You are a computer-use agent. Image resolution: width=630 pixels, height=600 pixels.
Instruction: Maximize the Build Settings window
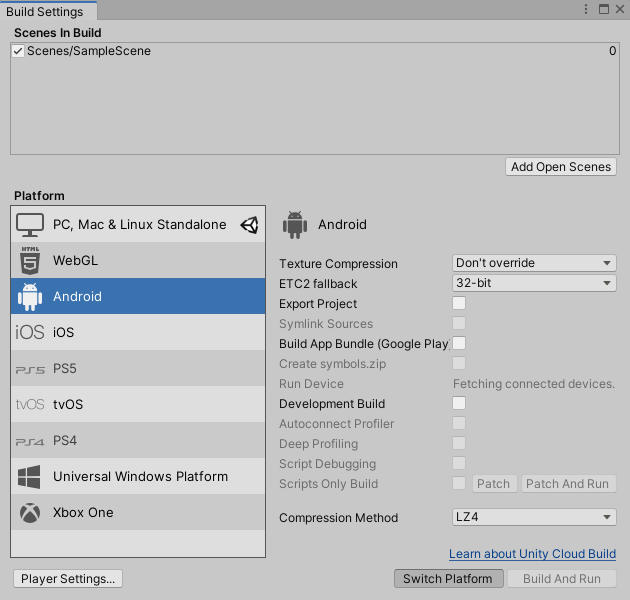[603, 9]
